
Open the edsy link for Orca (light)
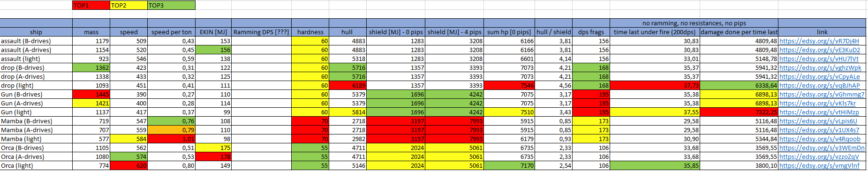coord(819,165)
